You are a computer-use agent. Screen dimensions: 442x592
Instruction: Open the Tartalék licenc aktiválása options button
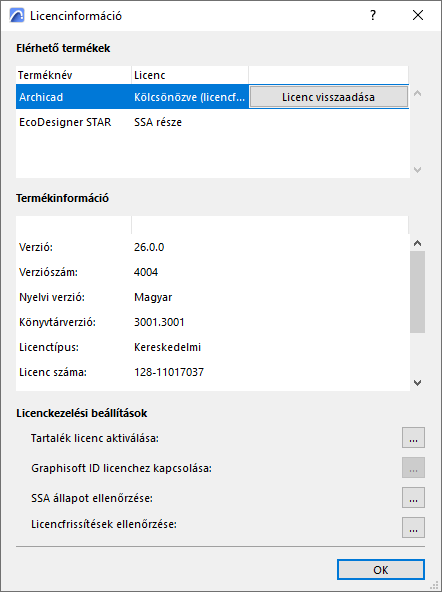click(x=413, y=438)
